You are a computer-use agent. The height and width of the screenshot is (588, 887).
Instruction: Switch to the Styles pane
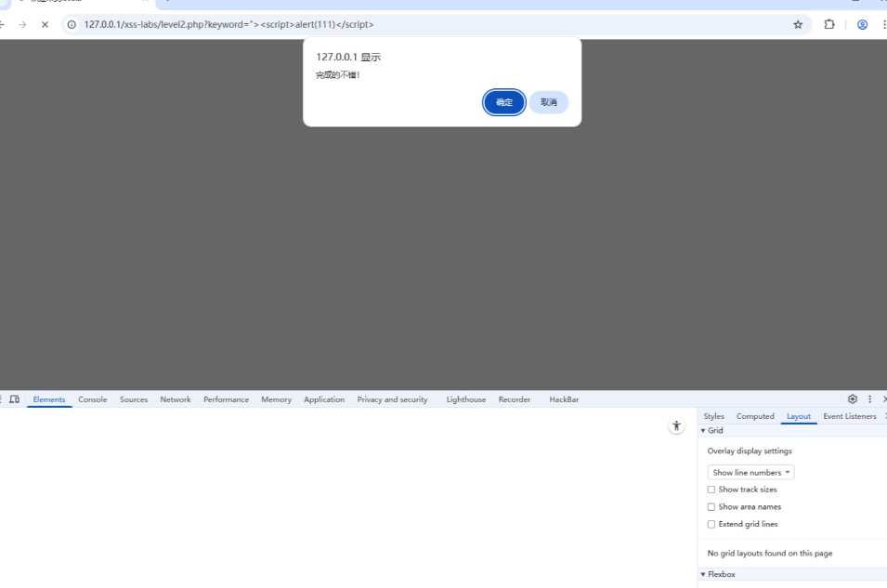click(x=714, y=416)
